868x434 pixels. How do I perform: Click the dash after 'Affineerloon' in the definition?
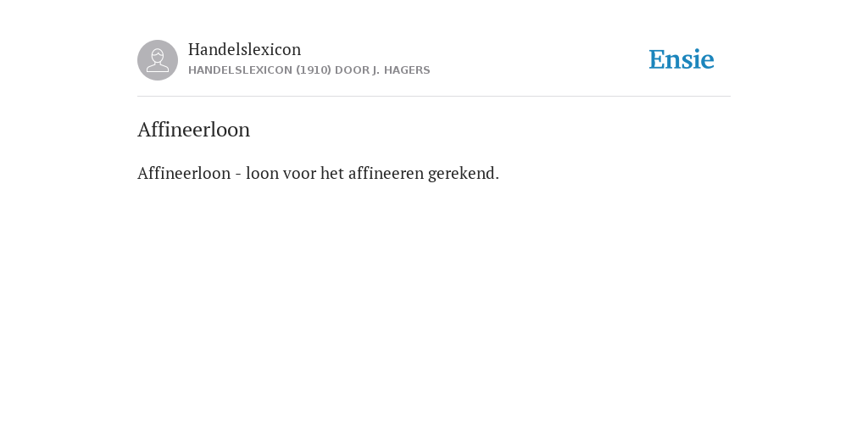coord(238,175)
